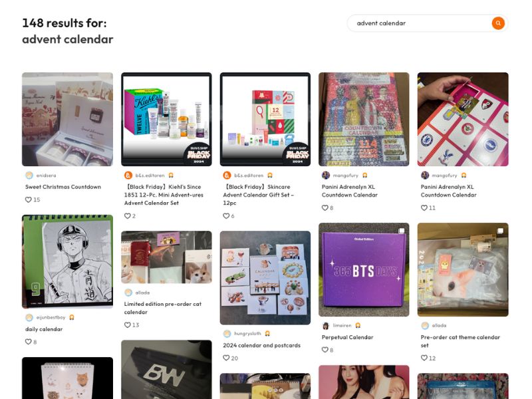The height and width of the screenshot is (399, 532).
Task: Like the Skincare Advent Calendar Gift Set
Action: click(x=226, y=215)
